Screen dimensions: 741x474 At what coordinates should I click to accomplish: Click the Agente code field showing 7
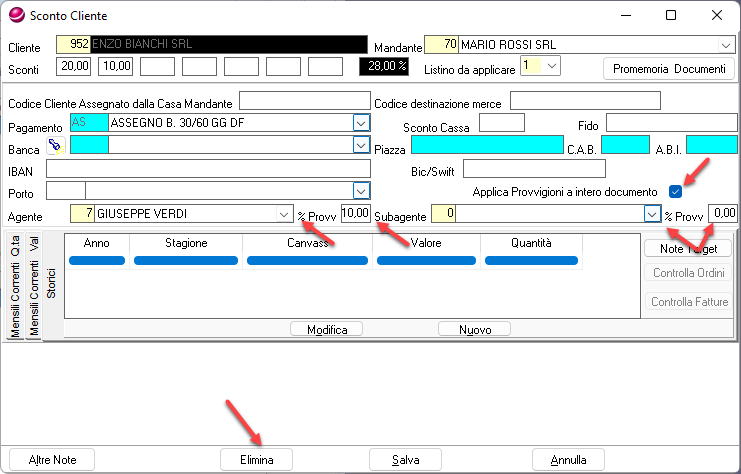point(82,214)
